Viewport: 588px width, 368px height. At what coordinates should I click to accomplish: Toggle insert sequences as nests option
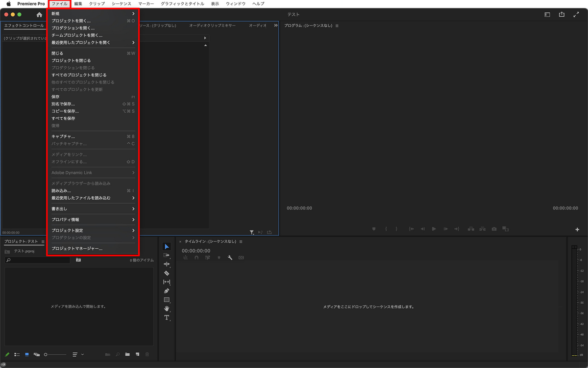tap(185, 258)
